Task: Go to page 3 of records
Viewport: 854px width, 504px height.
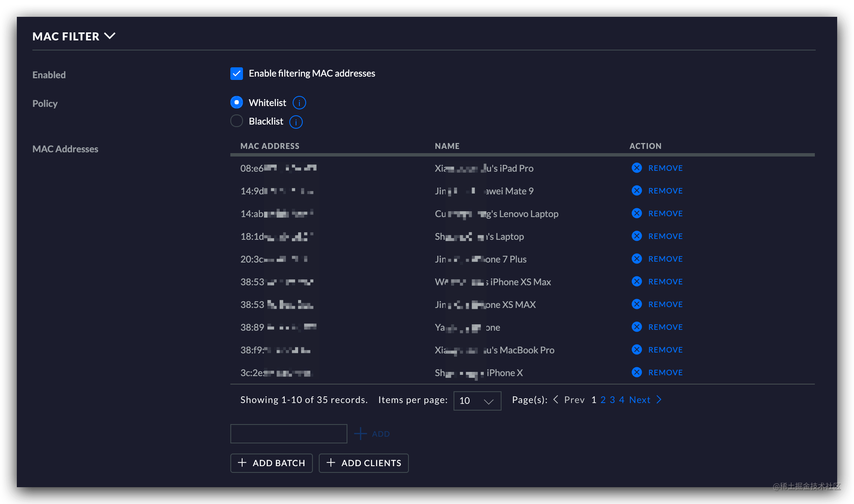Action: pyautogui.click(x=612, y=400)
